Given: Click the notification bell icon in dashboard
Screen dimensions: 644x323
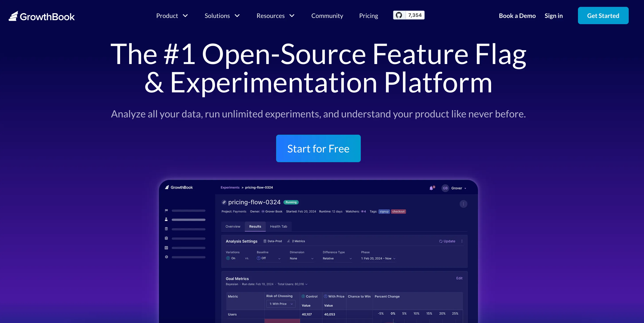Looking at the screenshot, I should 431,188.
